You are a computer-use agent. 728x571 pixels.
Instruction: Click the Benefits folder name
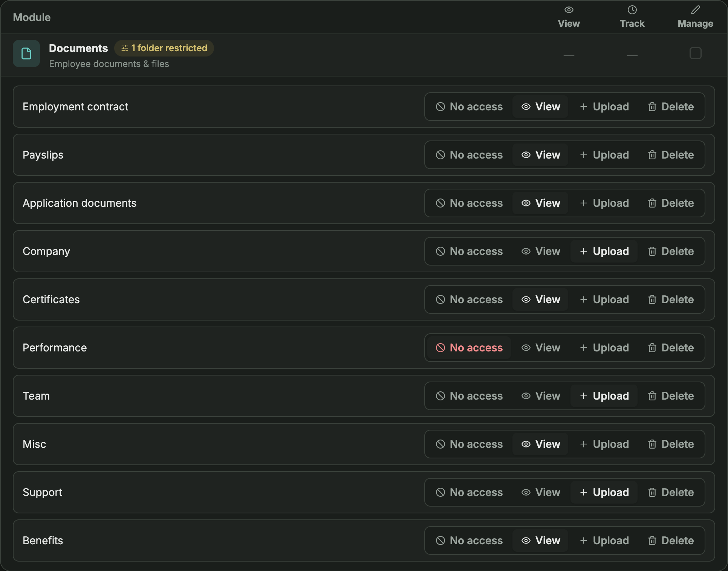[x=43, y=540]
